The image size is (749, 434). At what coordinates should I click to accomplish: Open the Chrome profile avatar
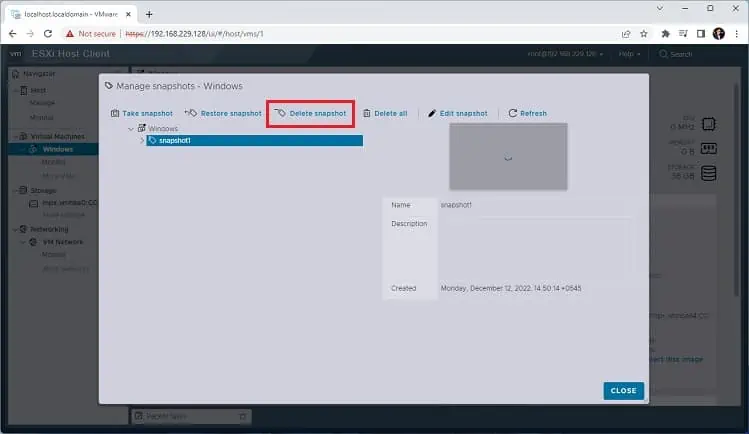718,34
